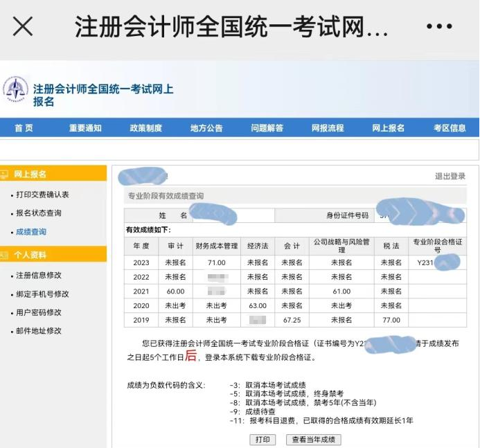Click the red 后 character
This screenshot has height=448, width=480.
[x=190, y=356]
